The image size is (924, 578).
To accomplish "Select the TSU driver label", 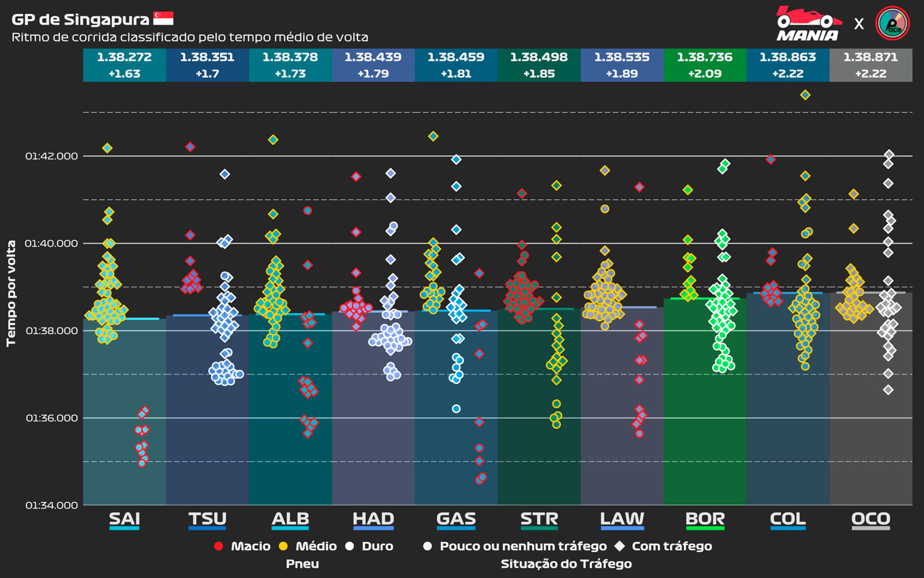I will pyautogui.click(x=207, y=519).
